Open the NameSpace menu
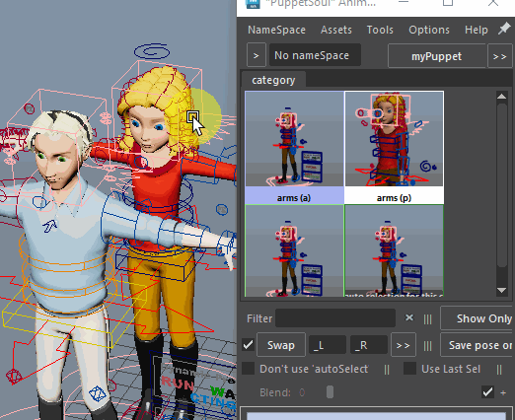 click(x=276, y=30)
